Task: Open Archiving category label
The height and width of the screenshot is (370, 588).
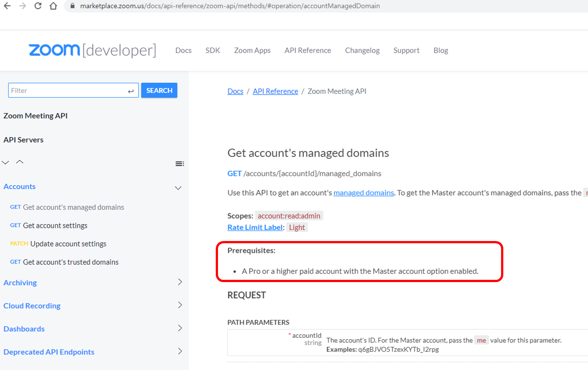Action: tap(20, 283)
